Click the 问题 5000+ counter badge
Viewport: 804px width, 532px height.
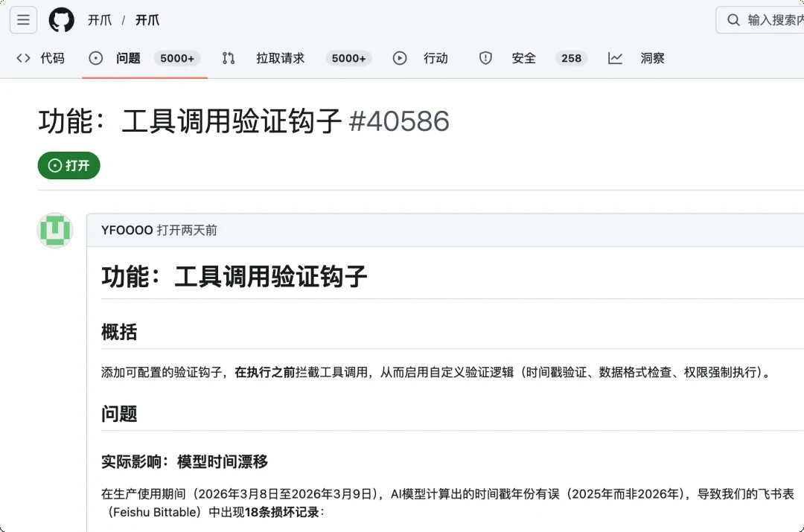coord(177,57)
